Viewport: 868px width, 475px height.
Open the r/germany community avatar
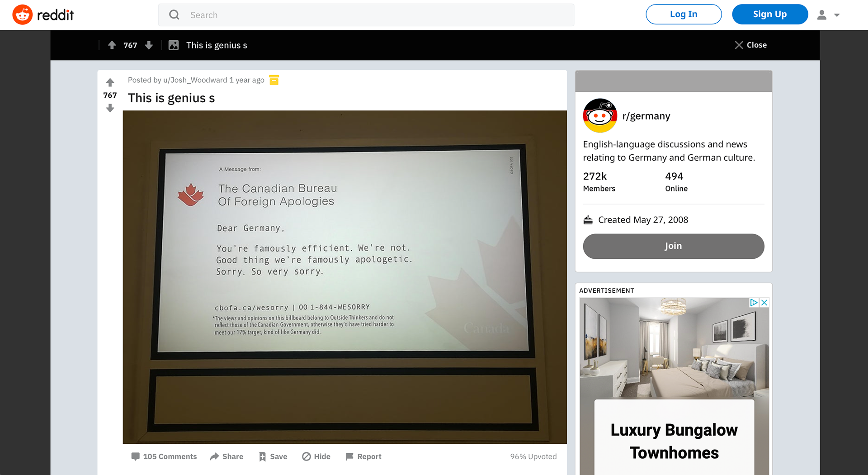point(600,116)
